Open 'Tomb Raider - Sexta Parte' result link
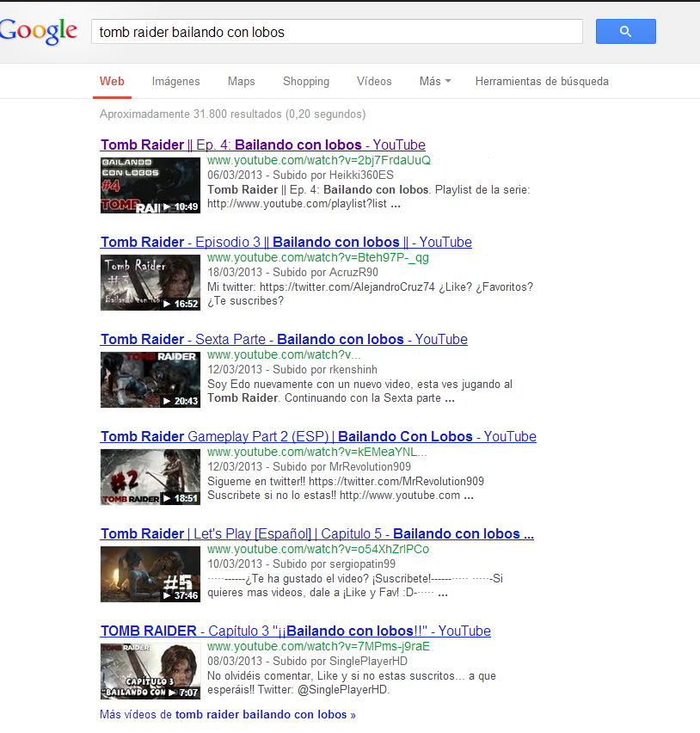This screenshot has height=733, width=700. pyautogui.click(x=284, y=339)
